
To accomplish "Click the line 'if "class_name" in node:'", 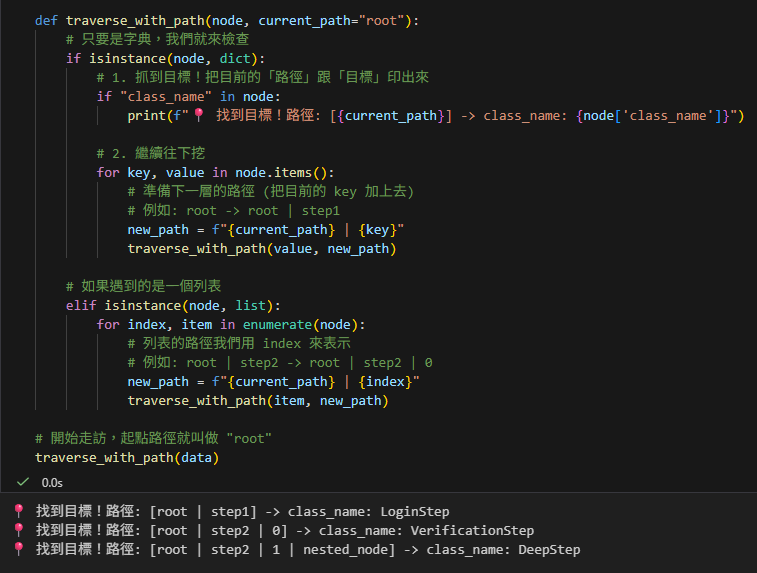I will point(188,97).
